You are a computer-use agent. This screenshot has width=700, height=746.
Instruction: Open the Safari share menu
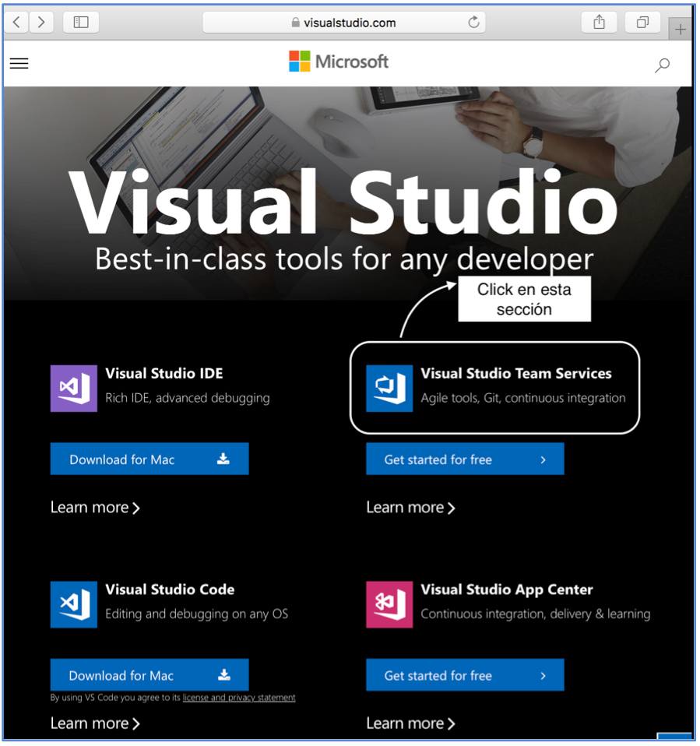tap(599, 22)
